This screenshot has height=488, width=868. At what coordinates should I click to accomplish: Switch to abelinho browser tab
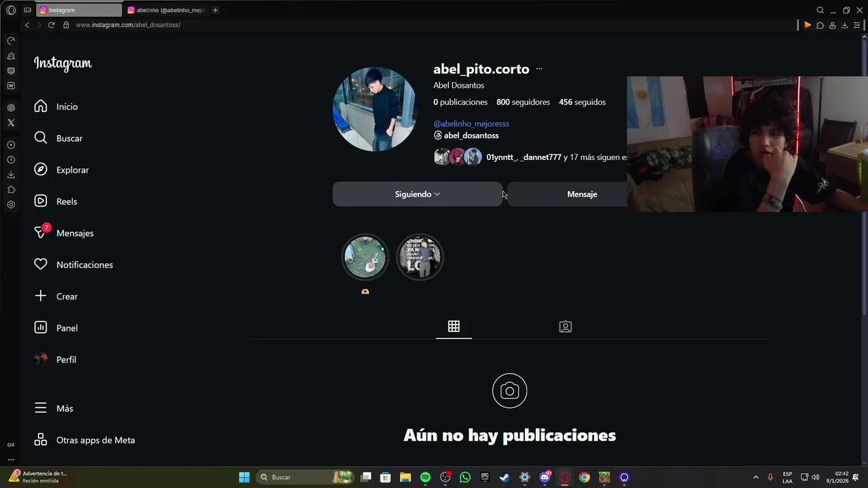166,10
